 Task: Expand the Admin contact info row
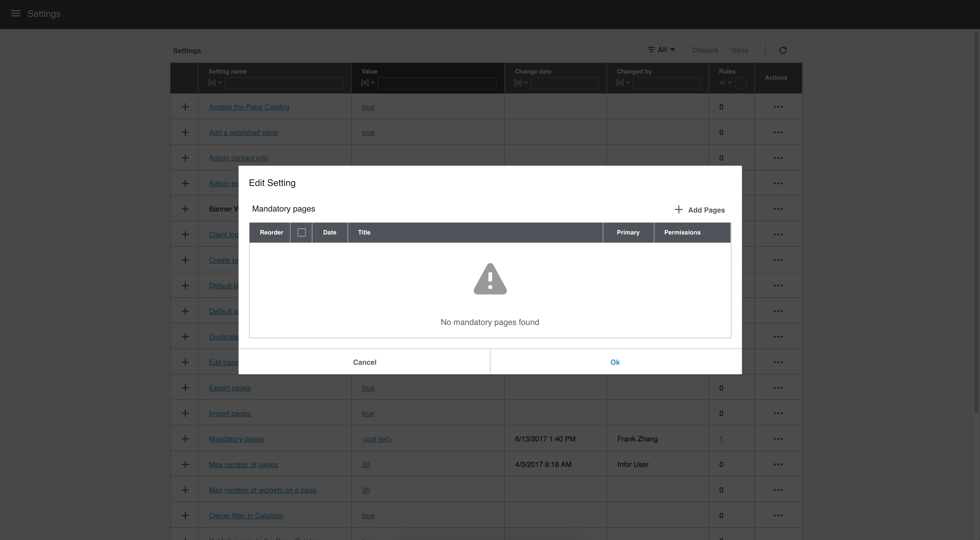click(x=185, y=158)
